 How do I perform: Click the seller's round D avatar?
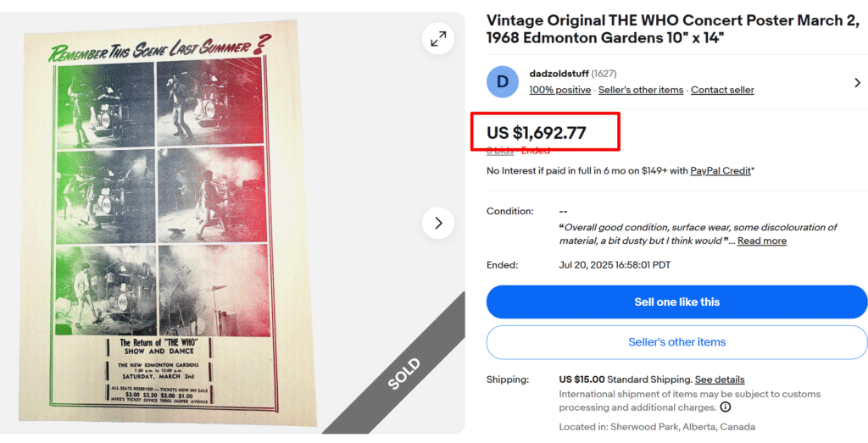click(x=503, y=81)
